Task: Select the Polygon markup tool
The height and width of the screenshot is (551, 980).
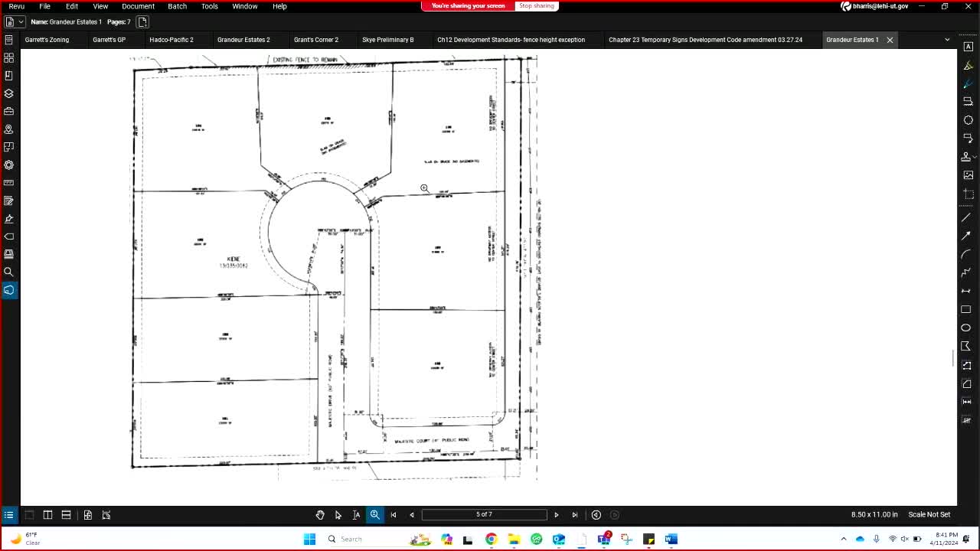Action: click(x=966, y=346)
